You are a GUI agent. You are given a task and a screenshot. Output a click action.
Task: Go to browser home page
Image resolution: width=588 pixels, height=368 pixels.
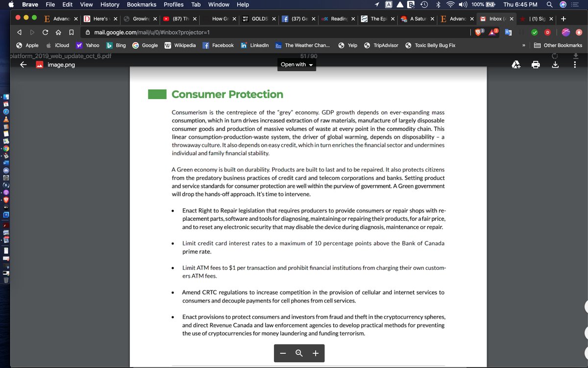pyautogui.click(x=58, y=32)
